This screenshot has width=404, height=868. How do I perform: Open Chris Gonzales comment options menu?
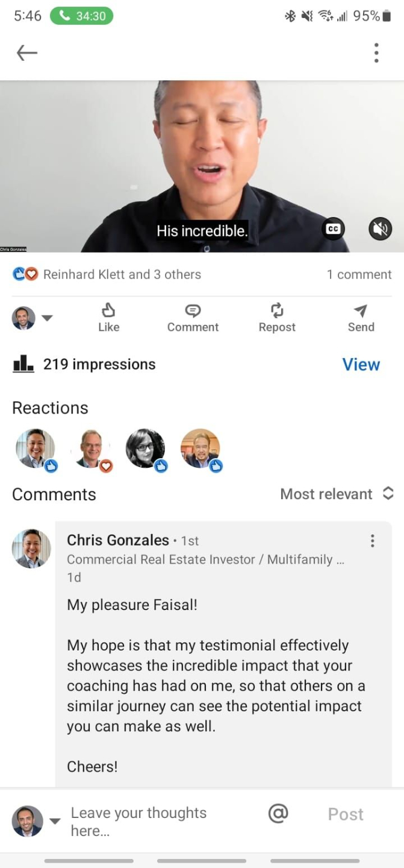[x=373, y=541]
